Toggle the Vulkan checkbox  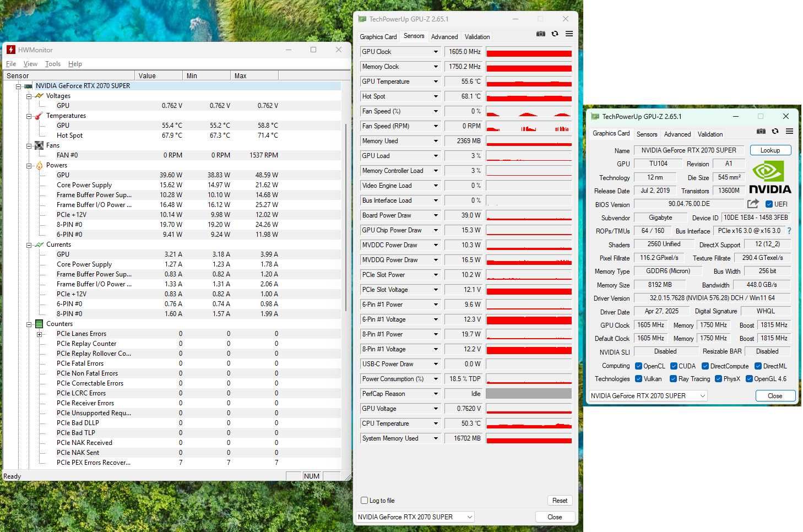(639, 379)
